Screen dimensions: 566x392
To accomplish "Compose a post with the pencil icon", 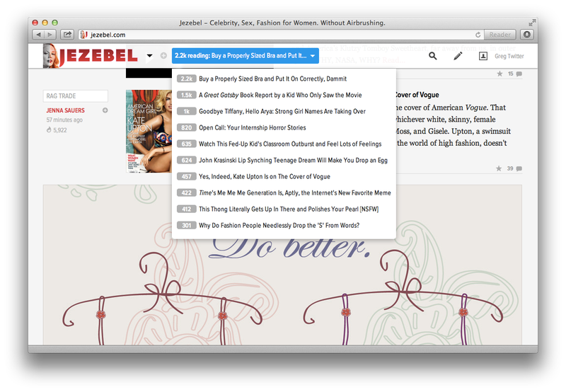I will 458,56.
